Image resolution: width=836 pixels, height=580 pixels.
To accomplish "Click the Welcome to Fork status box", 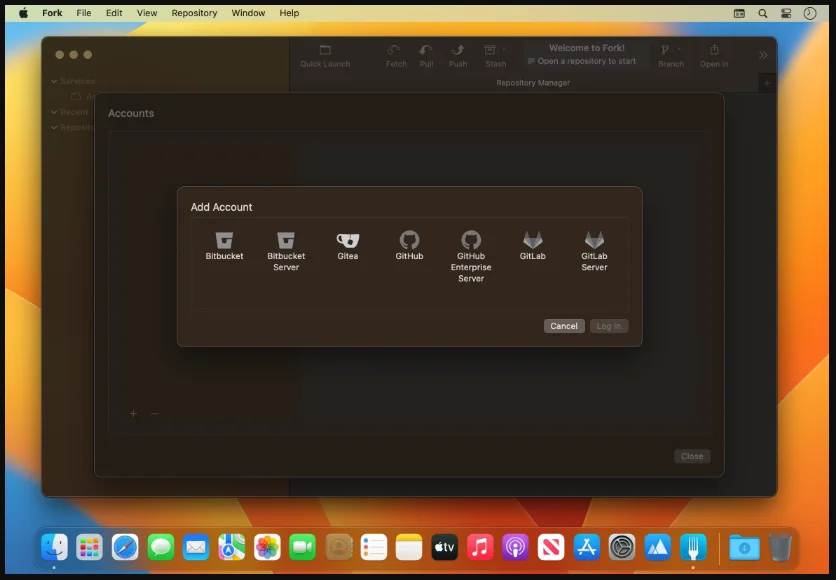I will 586,54.
